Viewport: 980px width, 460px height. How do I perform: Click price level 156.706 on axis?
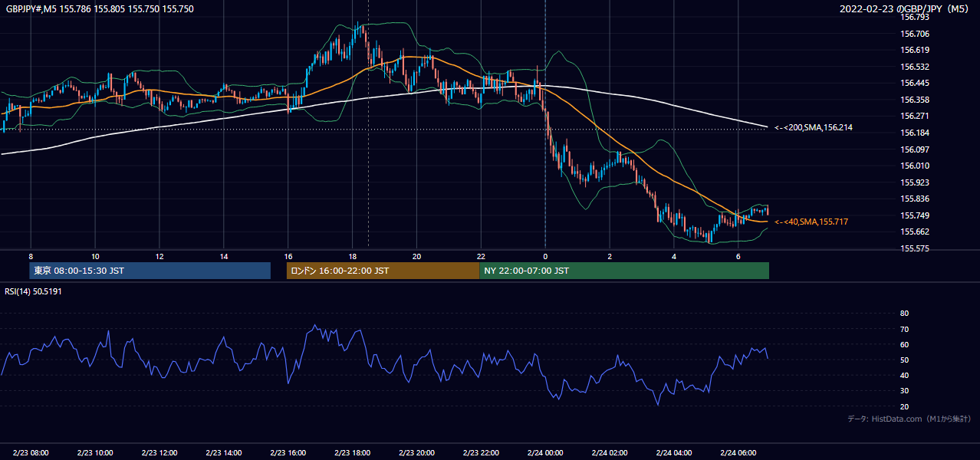915,34
